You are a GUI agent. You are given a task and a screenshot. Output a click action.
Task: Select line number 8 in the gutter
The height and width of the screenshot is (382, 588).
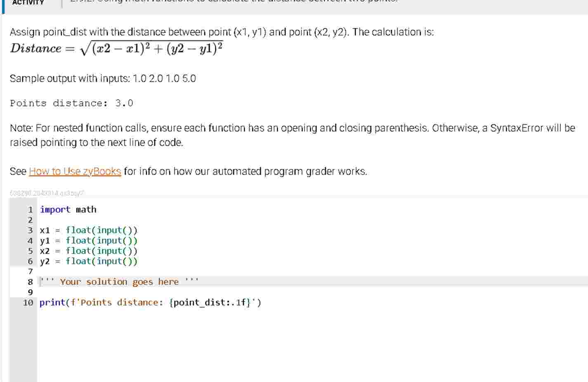tap(30, 282)
